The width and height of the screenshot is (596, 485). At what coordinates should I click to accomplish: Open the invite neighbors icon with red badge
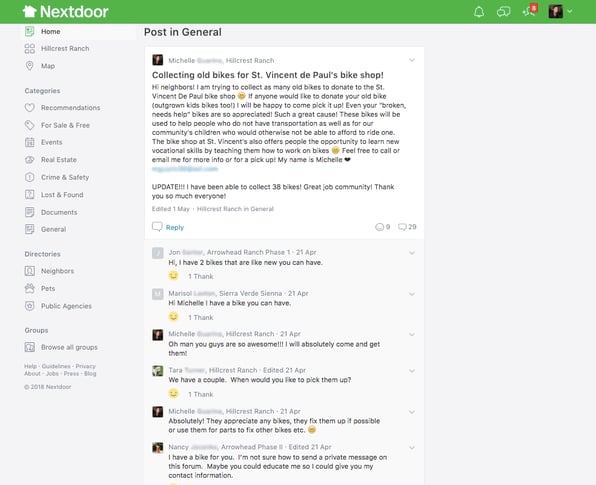[530, 11]
